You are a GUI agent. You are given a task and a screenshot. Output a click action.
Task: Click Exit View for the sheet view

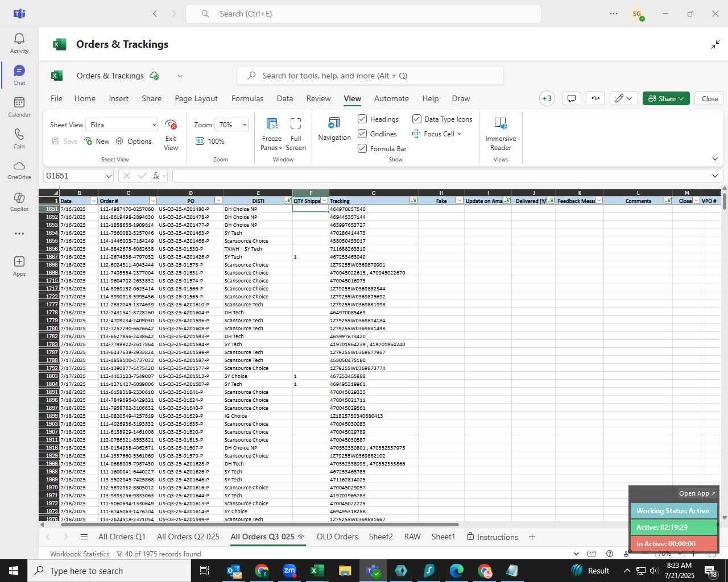click(171, 135)
